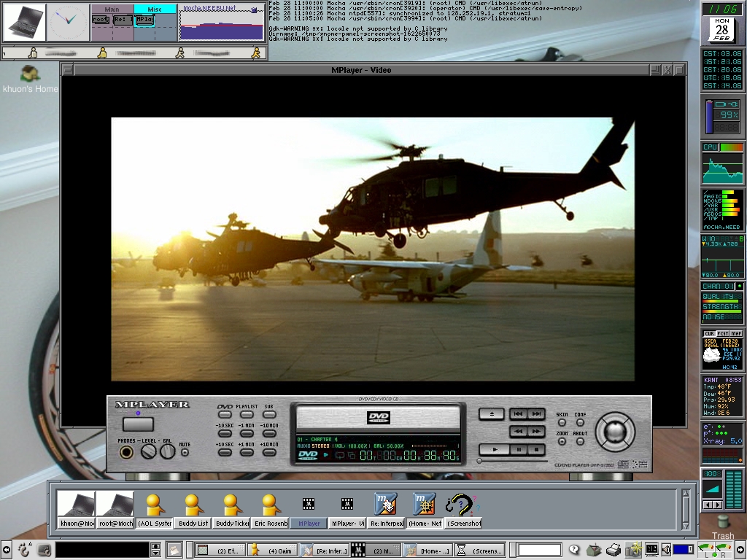This screenshot has height=560, width=747.
Task: Select khuon@Mocha terminal in icon box
Action: [76, 509]
